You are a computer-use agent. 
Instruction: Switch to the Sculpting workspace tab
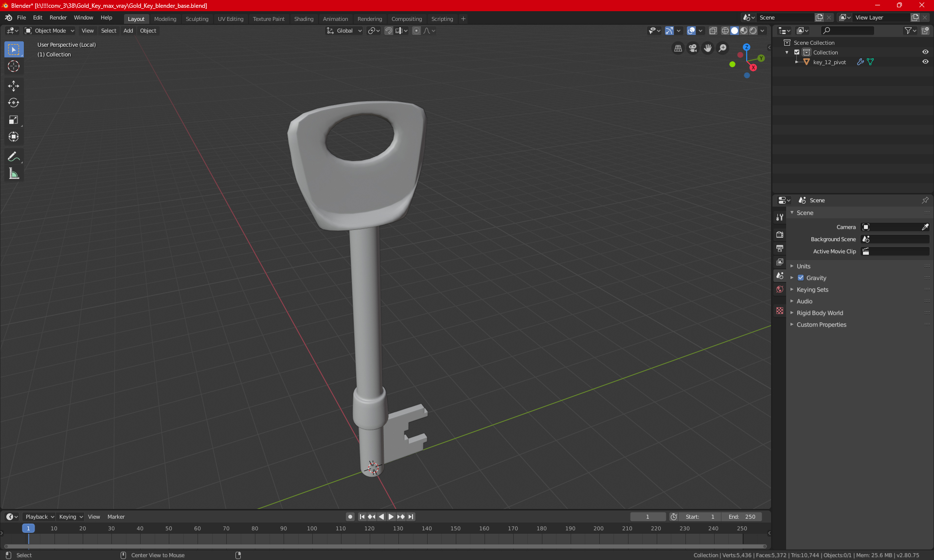pyautogui.click(x=197, y=19)
